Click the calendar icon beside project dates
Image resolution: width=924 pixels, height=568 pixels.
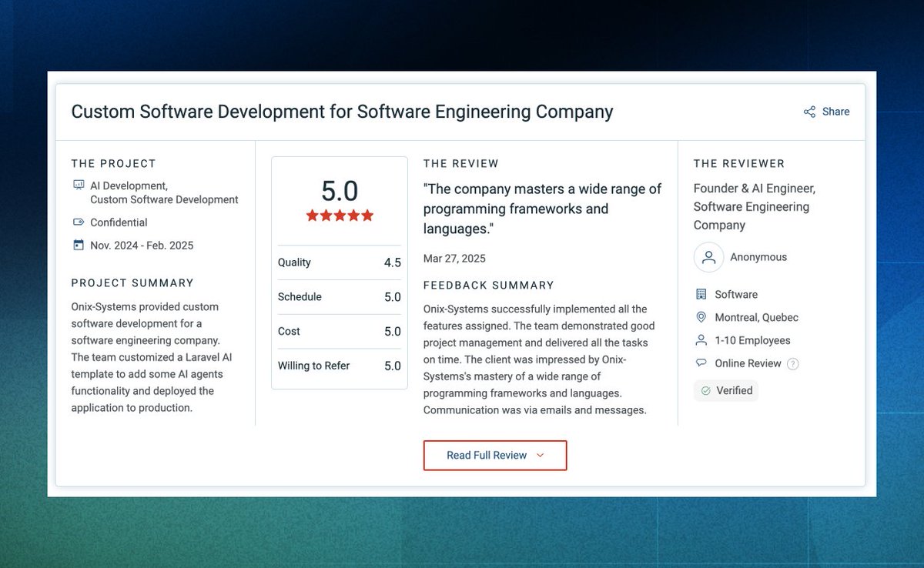click(78, 246)
